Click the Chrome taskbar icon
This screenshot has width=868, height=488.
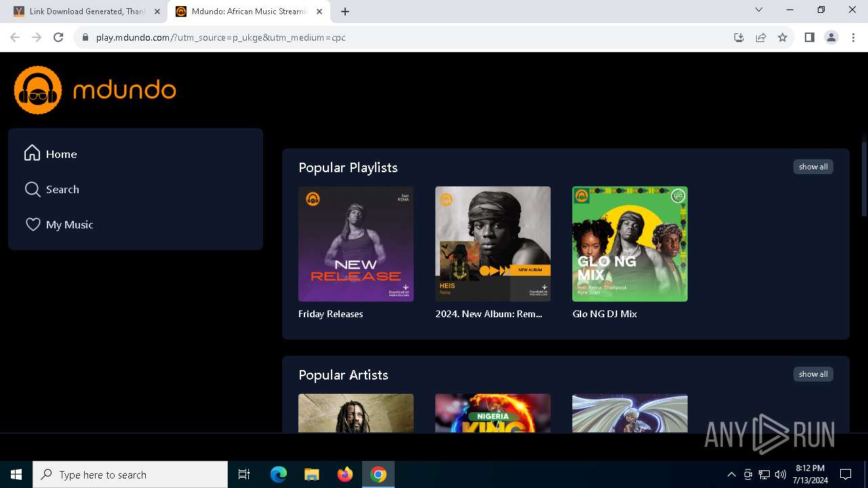(378, 474)
